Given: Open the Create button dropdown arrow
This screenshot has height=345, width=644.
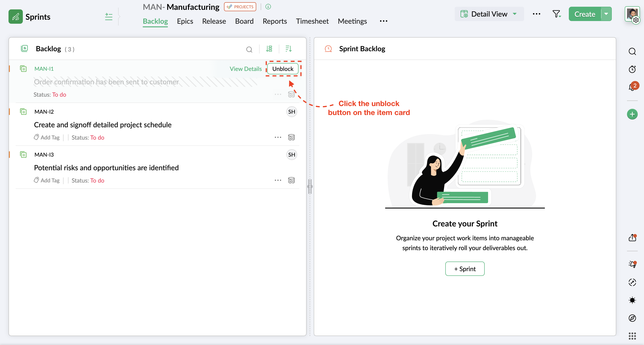Looking at the screenshot, I should point(606,14).
